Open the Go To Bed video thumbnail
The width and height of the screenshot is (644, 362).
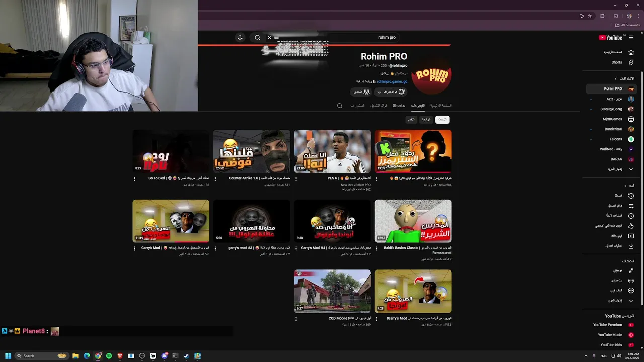coord(171,151)
